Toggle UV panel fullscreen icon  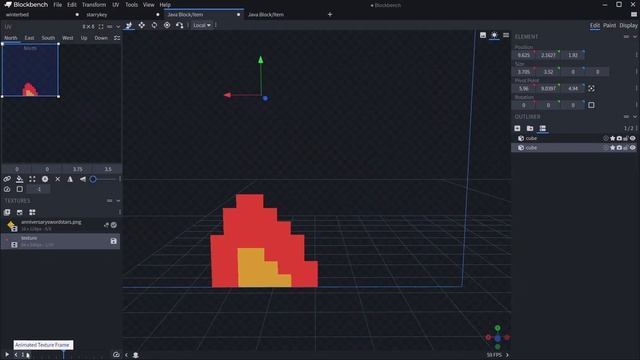click(x=101, y=27)
